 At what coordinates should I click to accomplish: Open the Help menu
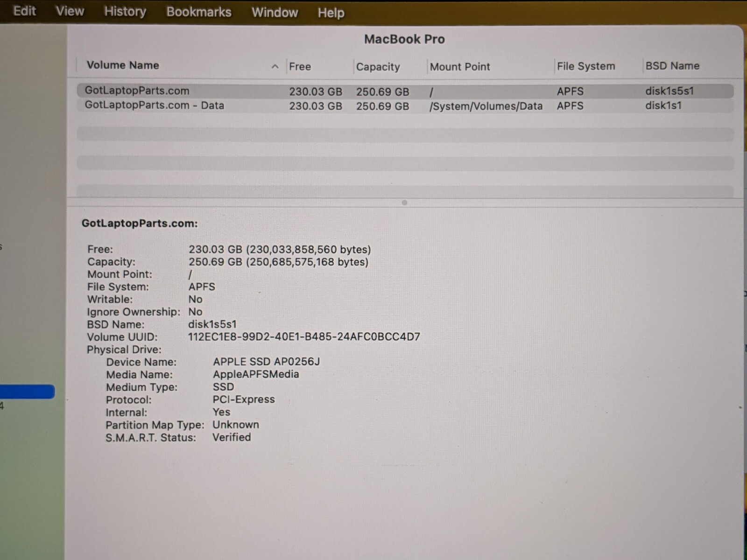[x=331, y=13]
